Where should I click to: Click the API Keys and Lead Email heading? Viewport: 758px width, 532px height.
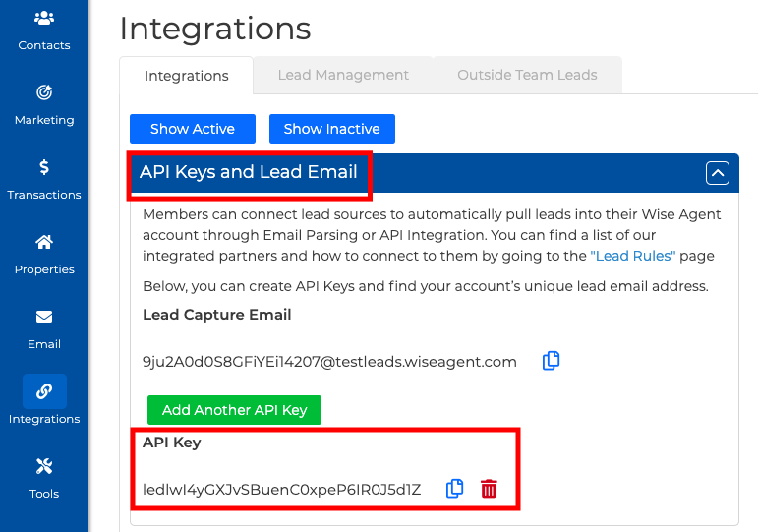click(x=249, y=172)
